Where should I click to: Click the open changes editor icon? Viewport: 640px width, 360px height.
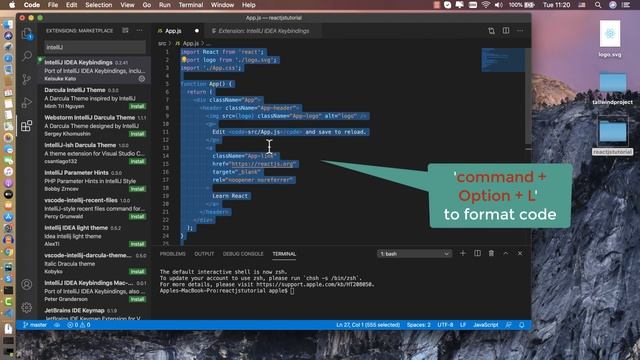click(491, 31)
